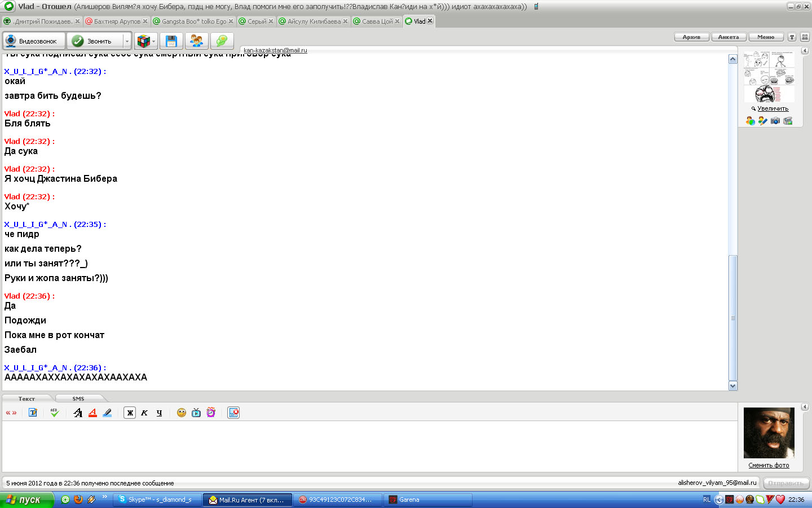Screen dimensions: 812x508
Task: Open the smiley emoticons picker
Action: 182,413
